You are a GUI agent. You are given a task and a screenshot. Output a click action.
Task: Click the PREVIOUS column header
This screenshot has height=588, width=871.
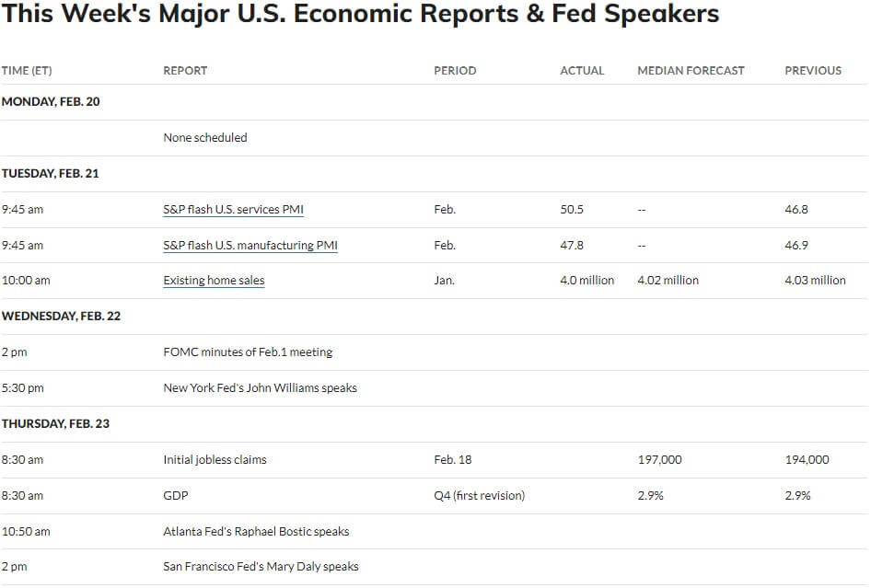pos(813,71)
